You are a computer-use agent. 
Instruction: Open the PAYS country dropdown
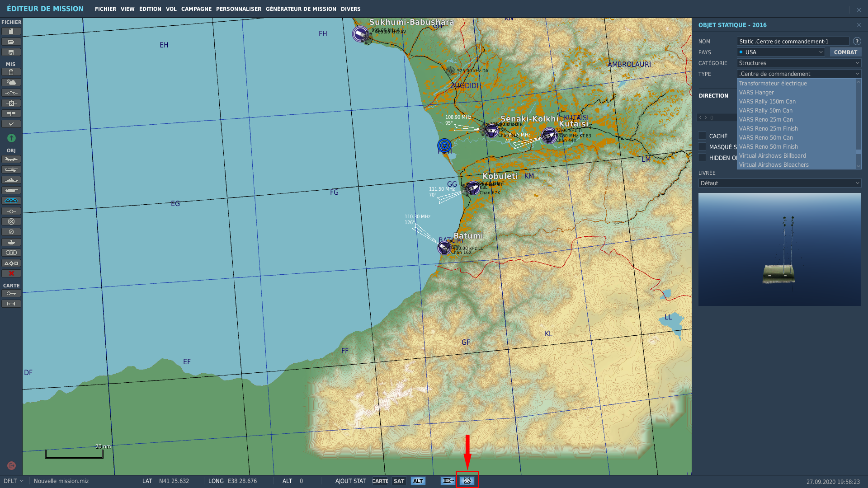point(781,52)
